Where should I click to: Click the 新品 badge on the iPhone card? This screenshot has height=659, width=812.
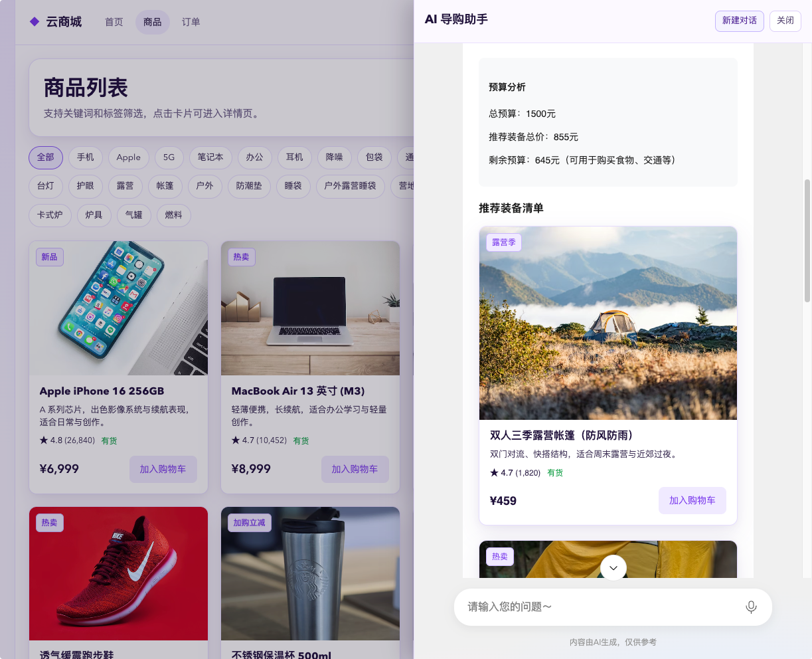coord(50,257)
